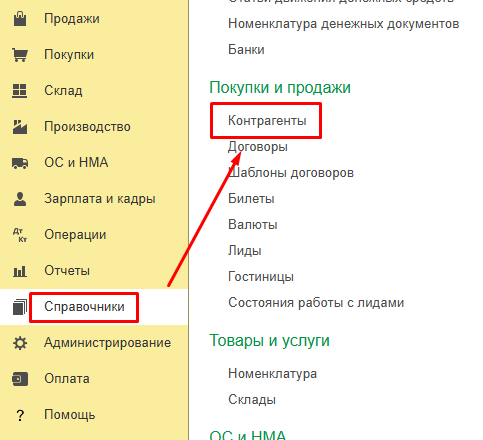Click the Производство factory icon
Image resolution: width=483 pixels, height=440 pixels.
tap(20, 127)
